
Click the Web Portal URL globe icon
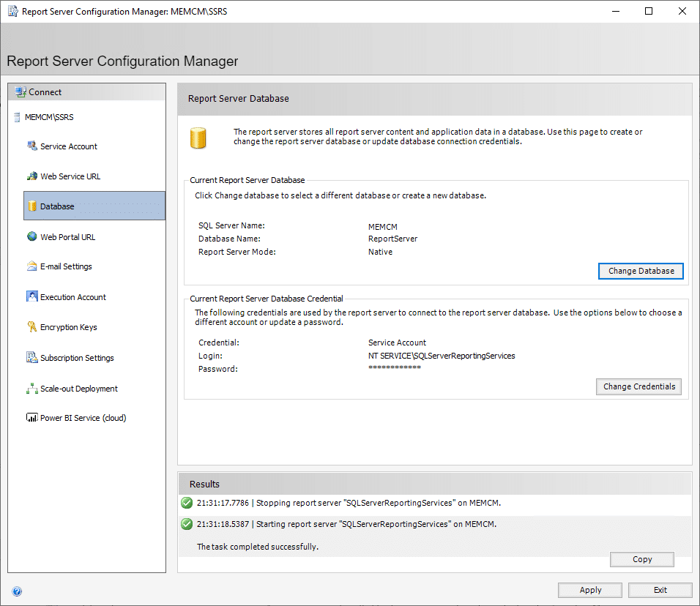[31, 236]
